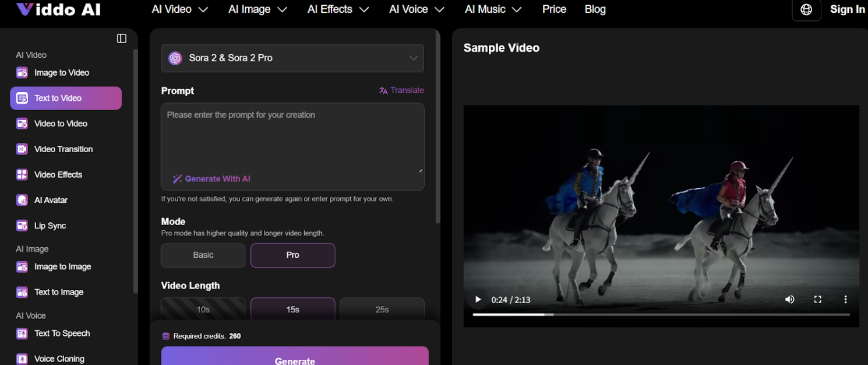Open the Blog page

(x=595, y=9)
